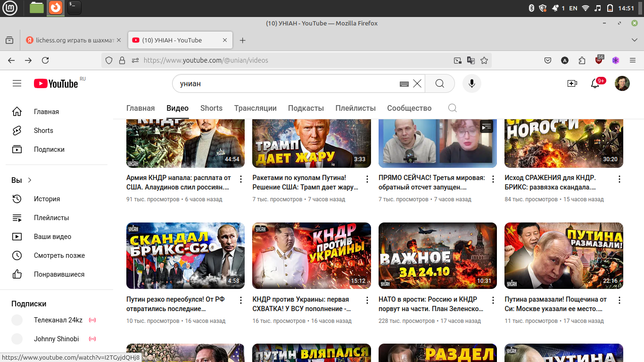Open terminal from the panel
This screenshot has height=362, width=644.
coord(74,8)
